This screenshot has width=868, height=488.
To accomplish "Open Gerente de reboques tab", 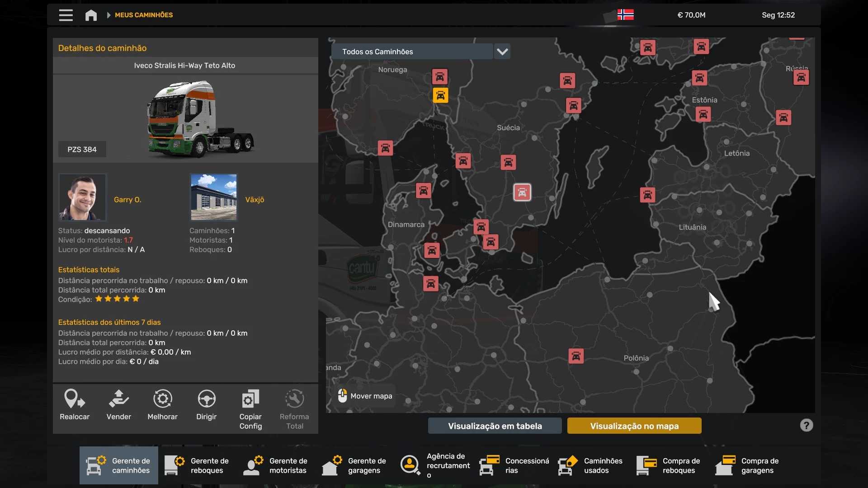I will [x=197, y=465].
